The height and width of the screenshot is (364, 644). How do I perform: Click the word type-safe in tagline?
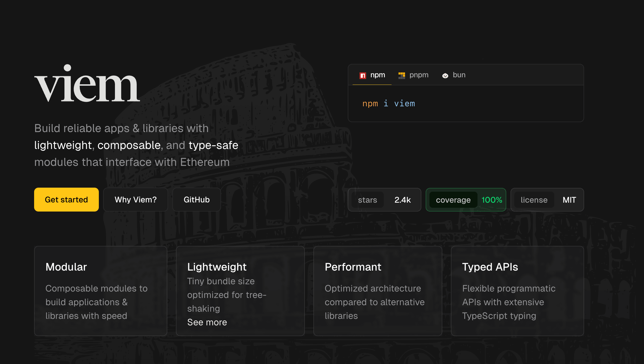click(214, 145)
